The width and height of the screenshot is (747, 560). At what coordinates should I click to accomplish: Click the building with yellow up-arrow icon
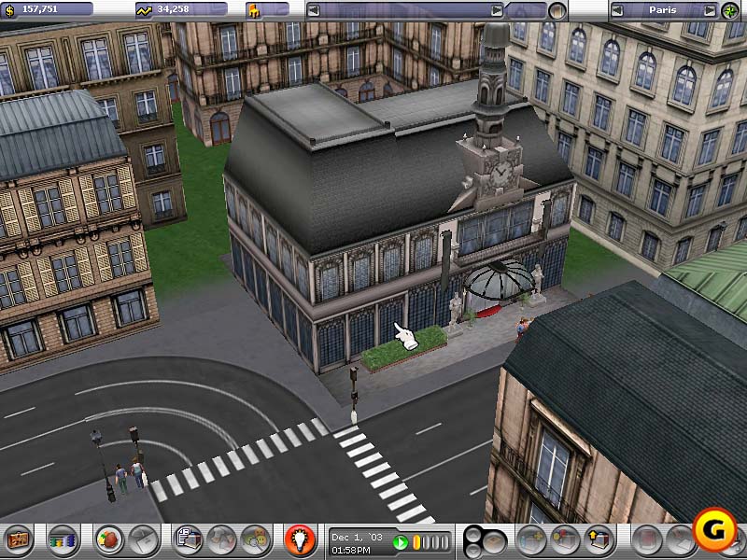(599, 540)
